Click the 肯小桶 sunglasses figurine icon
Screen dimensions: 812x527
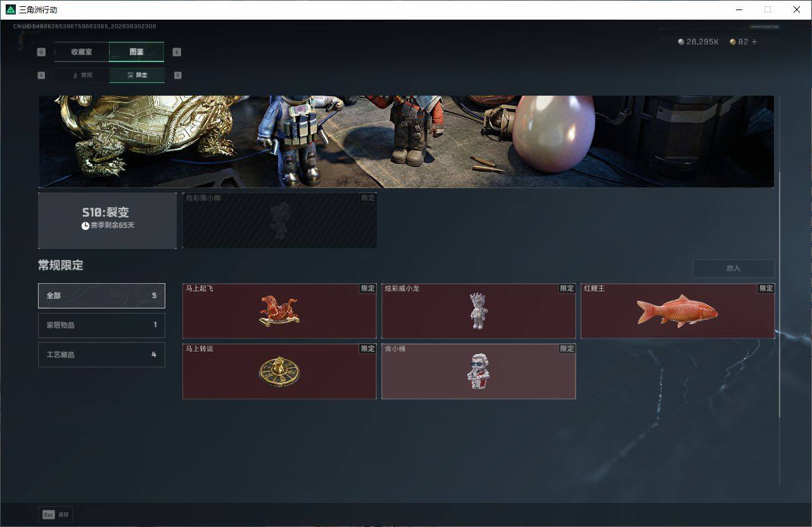pos(478,371)
